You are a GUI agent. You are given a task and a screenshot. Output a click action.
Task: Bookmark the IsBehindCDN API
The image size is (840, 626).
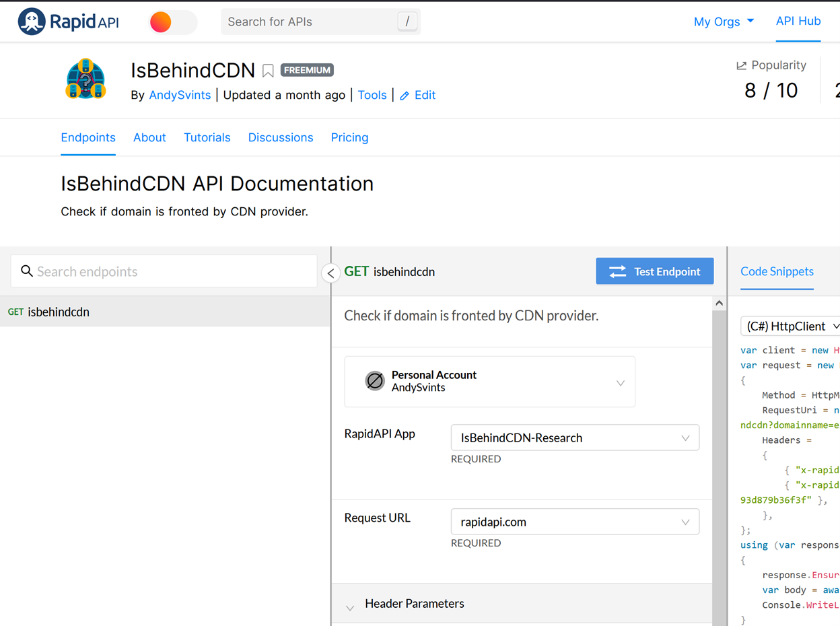[268, 71]
